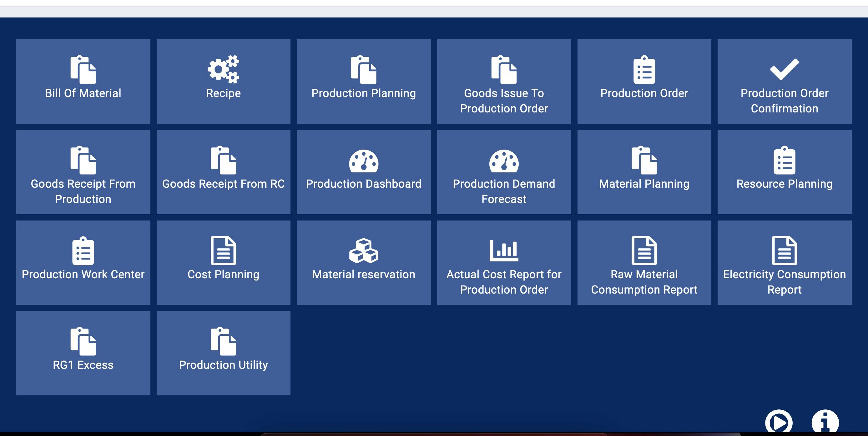This screenshot has width=868, height=436.
Task: Open Production Dashboard gauge icon
Action: pos(363,161)
